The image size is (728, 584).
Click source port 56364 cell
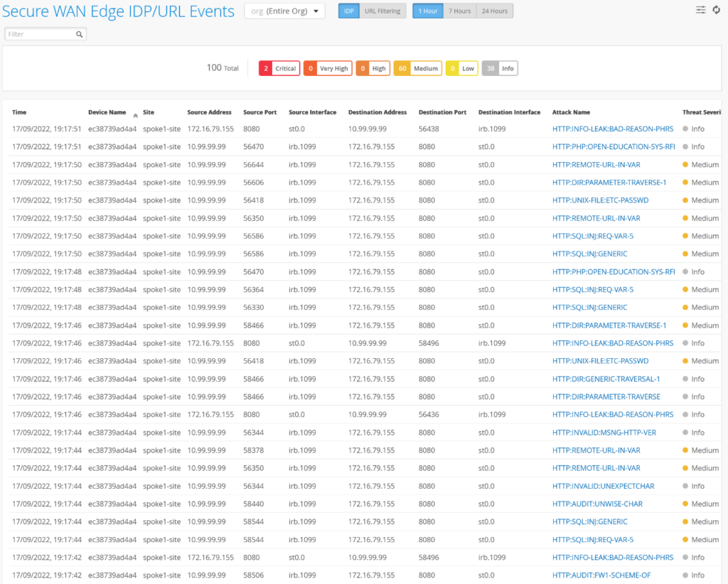[254, 289]
